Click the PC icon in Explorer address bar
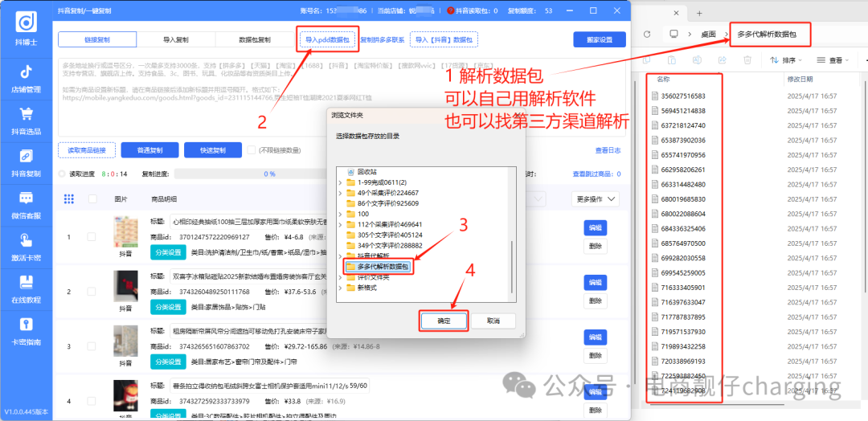This screenshot has height=421, width=868. pos(674,35)
